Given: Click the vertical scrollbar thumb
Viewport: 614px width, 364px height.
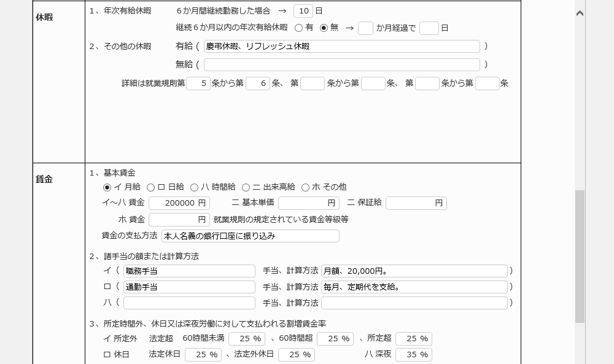Looking at the screenshot, I should [580, 255].
